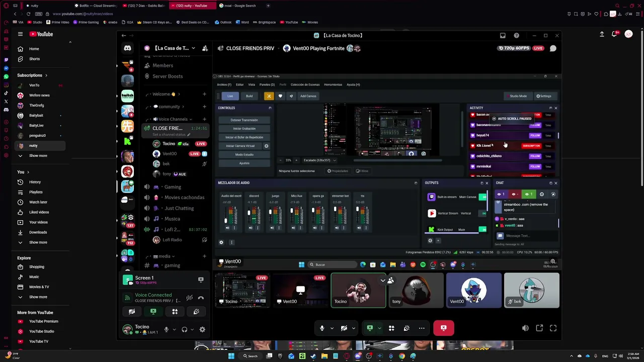Open Discord direct messages home icon

(127, 48)
